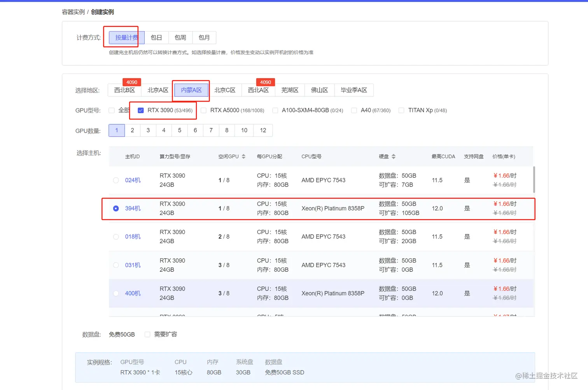Screen dimensions: 588x390
Task: Check the 全部 GPU type checkbox
Action: click(112, 110)
